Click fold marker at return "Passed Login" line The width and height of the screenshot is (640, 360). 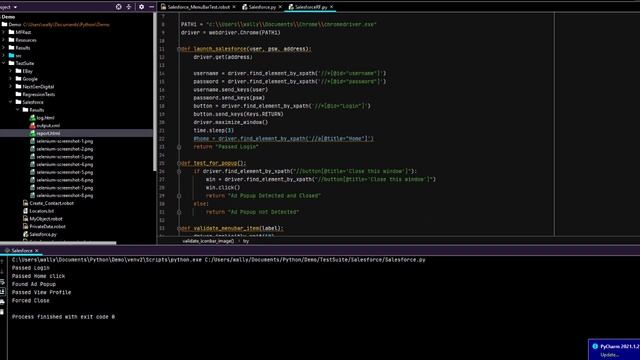pos(179,147)
